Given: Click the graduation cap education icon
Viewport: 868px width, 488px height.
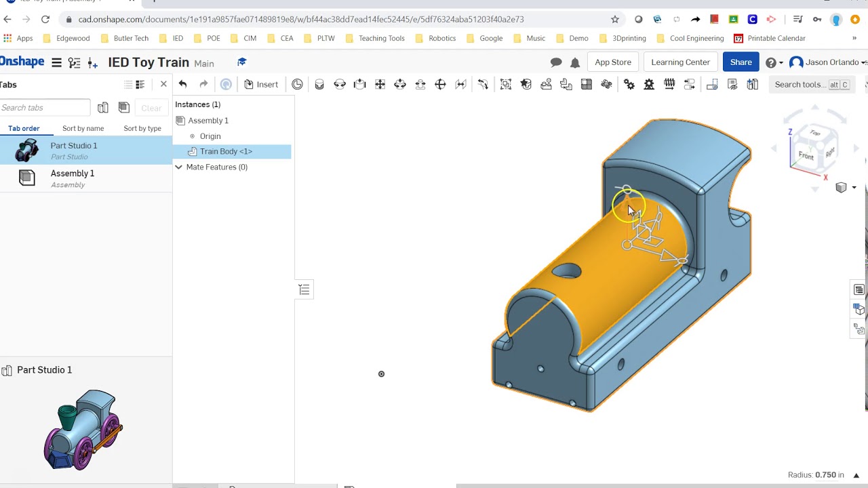Looking at the screenshot, I should coord(241,62).
